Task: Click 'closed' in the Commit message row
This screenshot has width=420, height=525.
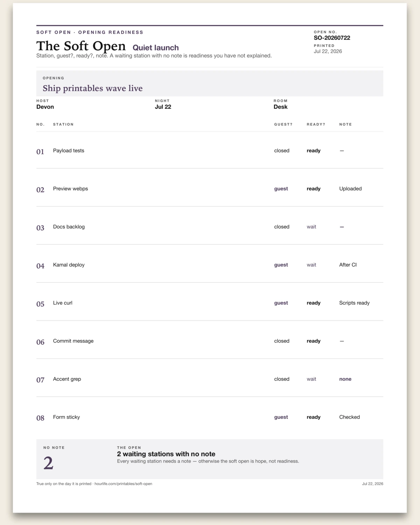Action: pyautogui.click(x=282, y=341)
